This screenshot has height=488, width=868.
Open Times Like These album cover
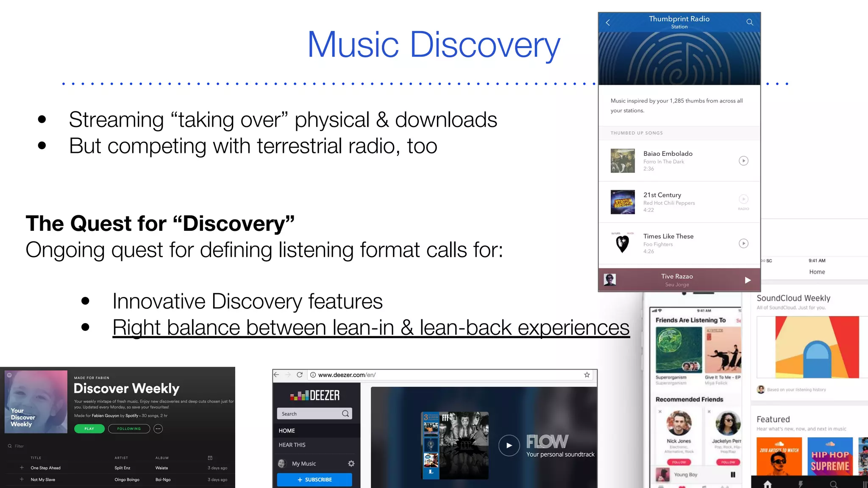pyautogui.click(x=623, y=243)
